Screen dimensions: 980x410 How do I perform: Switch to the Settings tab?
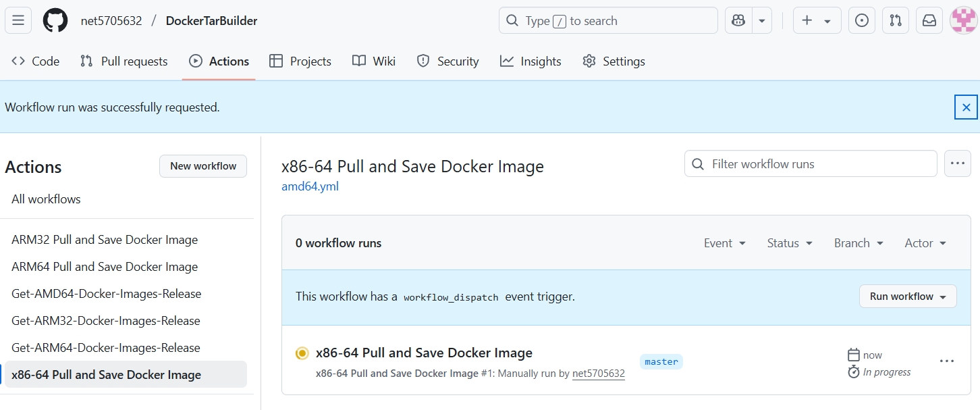[x=614, y=61]
